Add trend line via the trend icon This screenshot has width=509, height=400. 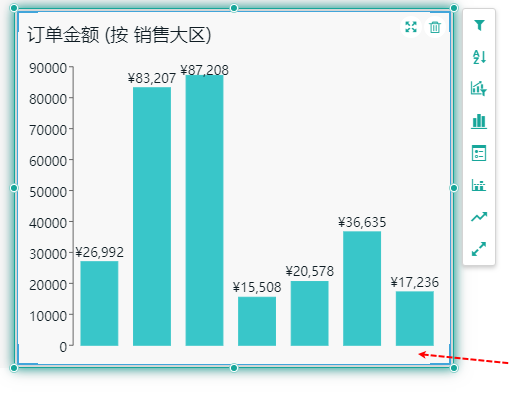pos(479,217)
